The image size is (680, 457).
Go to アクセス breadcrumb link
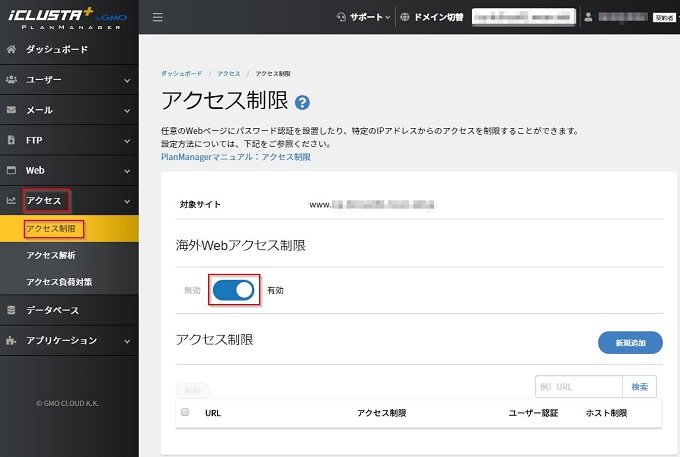229,74
